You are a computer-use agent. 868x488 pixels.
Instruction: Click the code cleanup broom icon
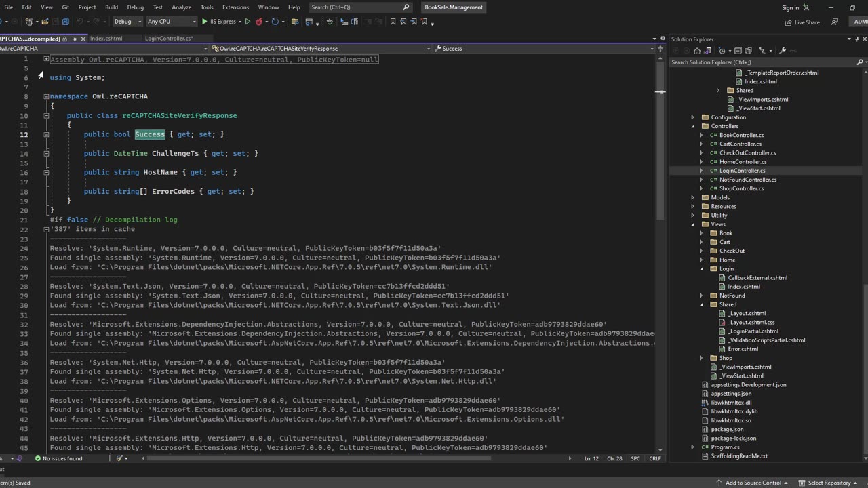(x=119, y=459)
